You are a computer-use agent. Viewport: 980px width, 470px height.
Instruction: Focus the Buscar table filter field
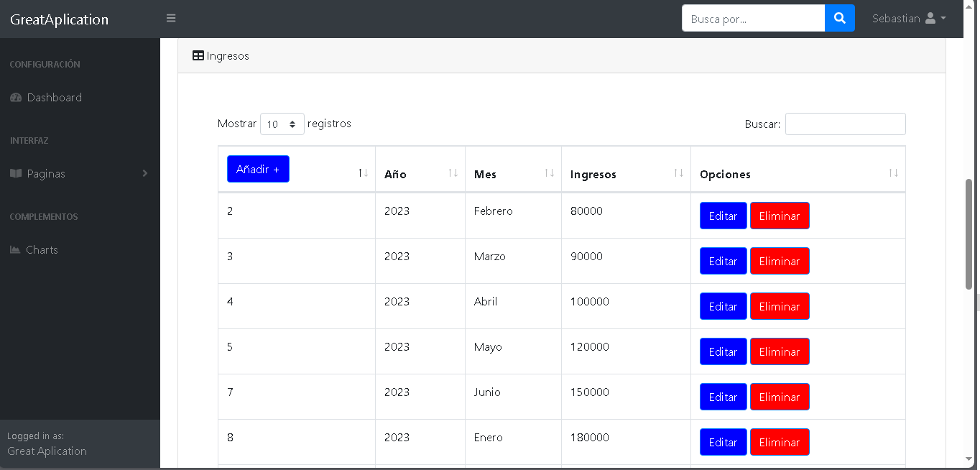[x=845, y=124]
